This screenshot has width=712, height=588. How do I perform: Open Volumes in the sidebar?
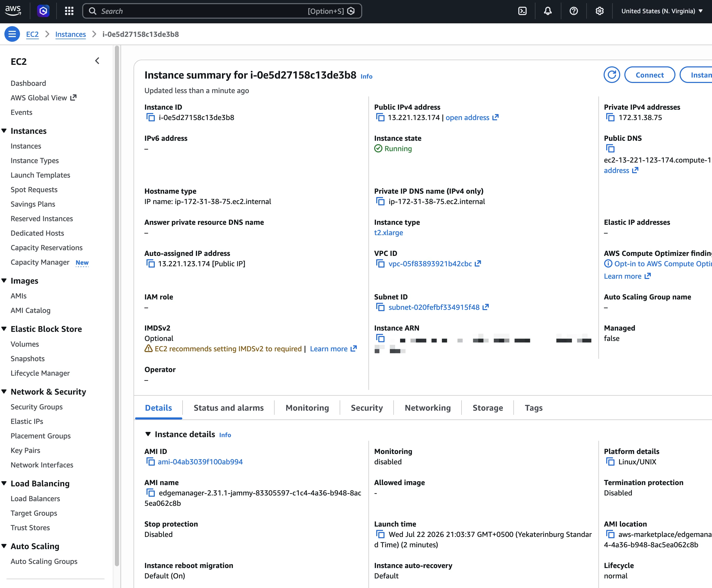point(25,344)
